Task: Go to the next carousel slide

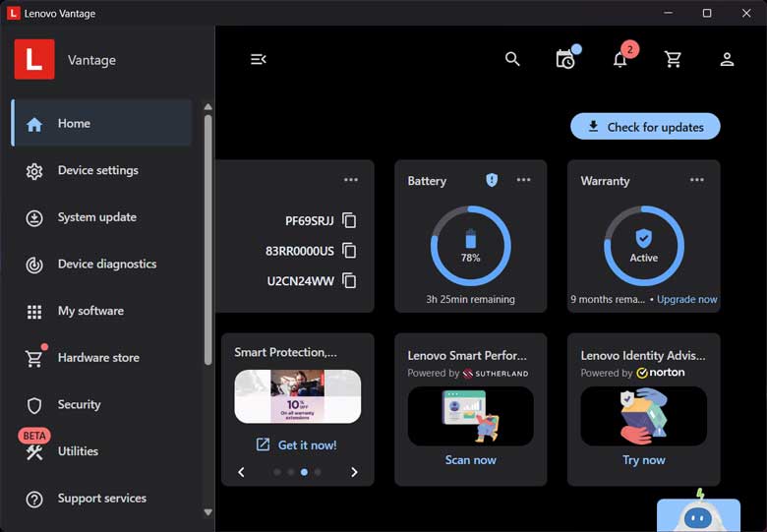Action: click(354, 472)
